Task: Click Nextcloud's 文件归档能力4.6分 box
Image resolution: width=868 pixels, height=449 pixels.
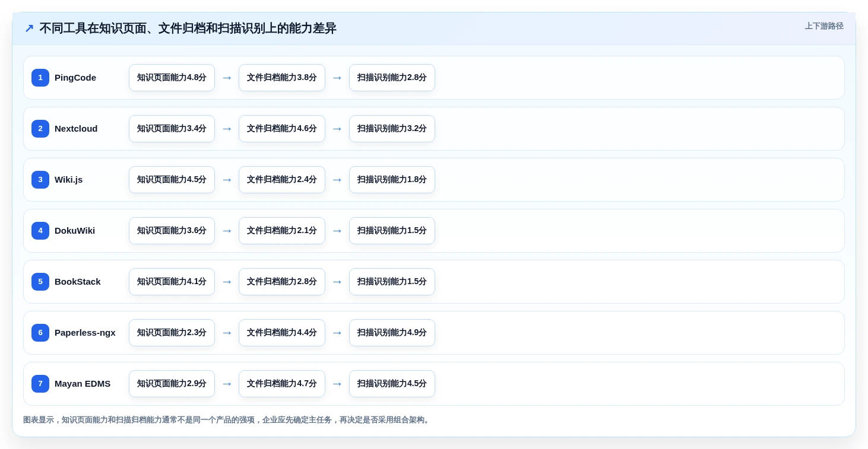Action: (282, 129)
